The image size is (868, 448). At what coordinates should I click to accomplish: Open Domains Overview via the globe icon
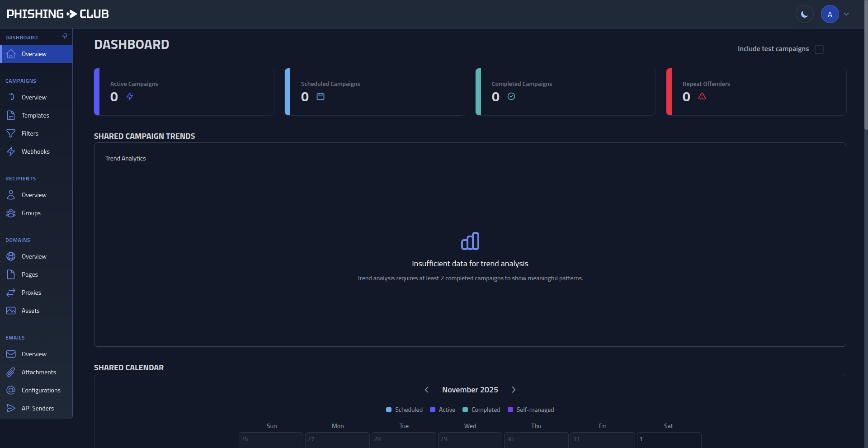pos(11,256)
